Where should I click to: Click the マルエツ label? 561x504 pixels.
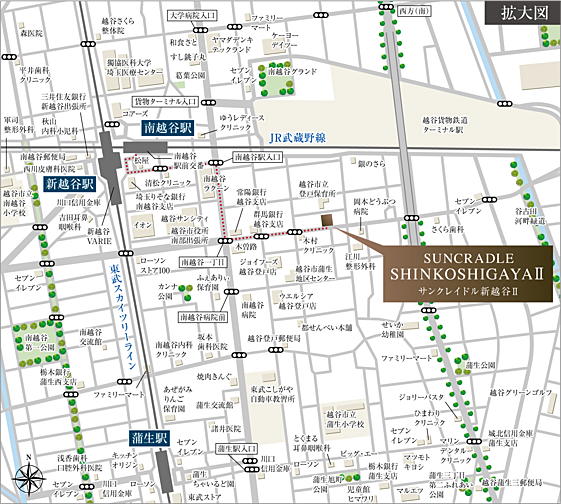(x=409, y=491)
